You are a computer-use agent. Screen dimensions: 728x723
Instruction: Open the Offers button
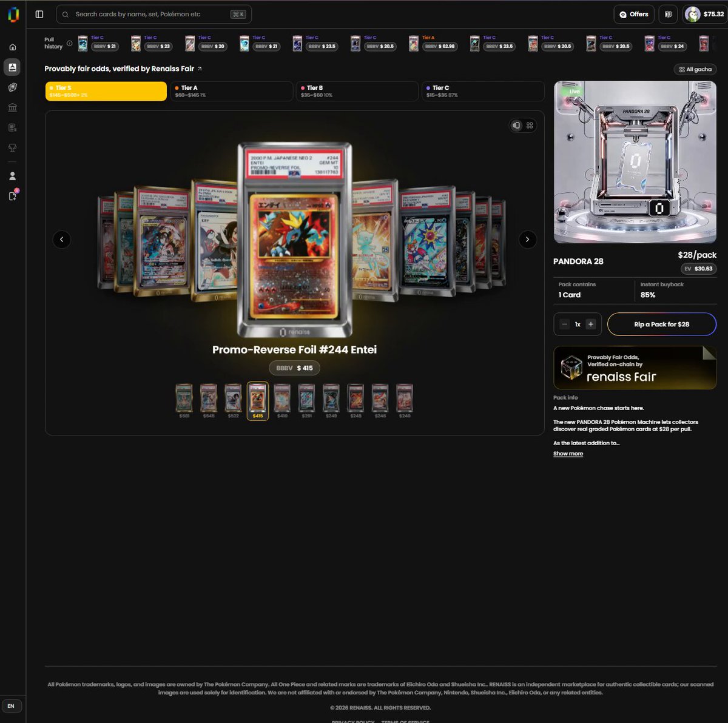coord(634,14)
